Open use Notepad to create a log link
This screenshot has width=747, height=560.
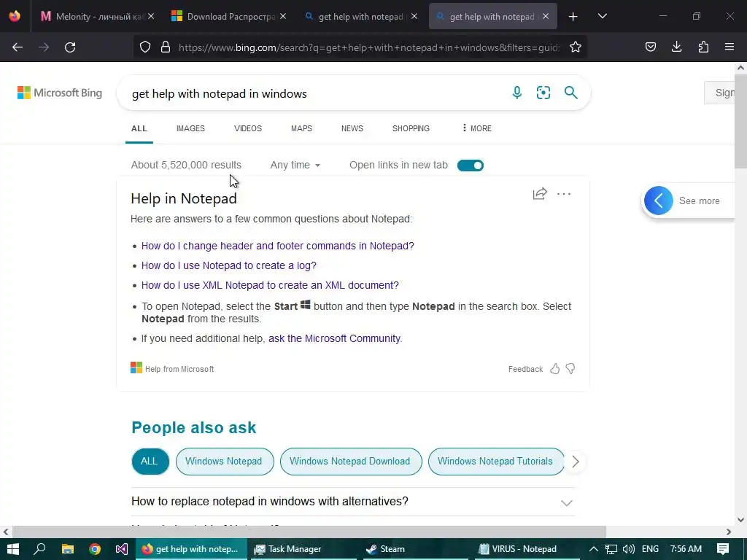click(x=228, y=265)
